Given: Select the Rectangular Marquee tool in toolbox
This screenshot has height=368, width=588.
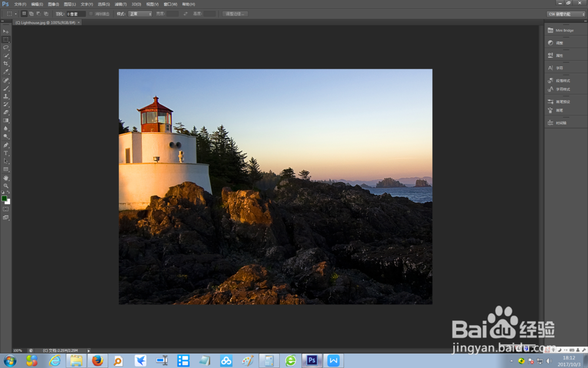Looking at the screenshot, I should click(x=6, y=39).
